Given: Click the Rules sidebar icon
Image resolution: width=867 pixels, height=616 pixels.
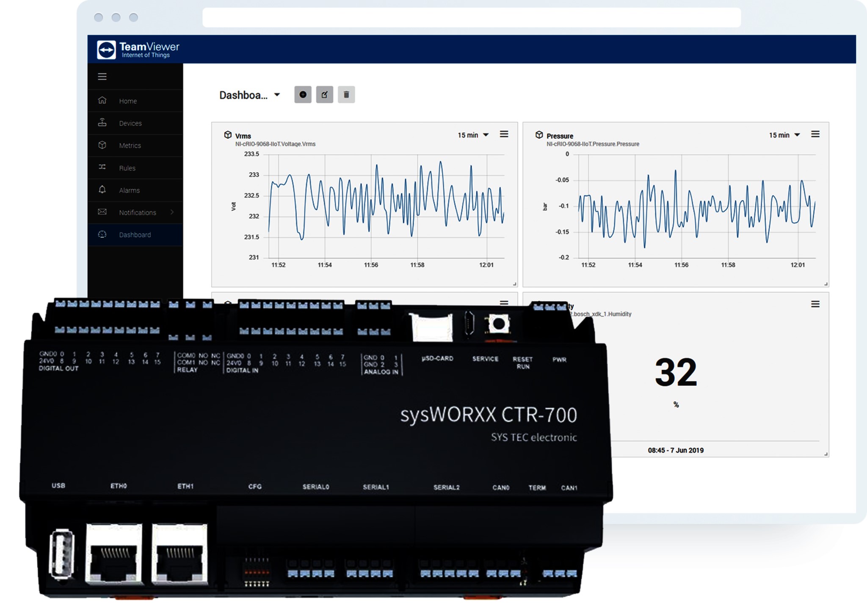Looking at the screenshot, I should pyautogui.click(x=102, y=167).
